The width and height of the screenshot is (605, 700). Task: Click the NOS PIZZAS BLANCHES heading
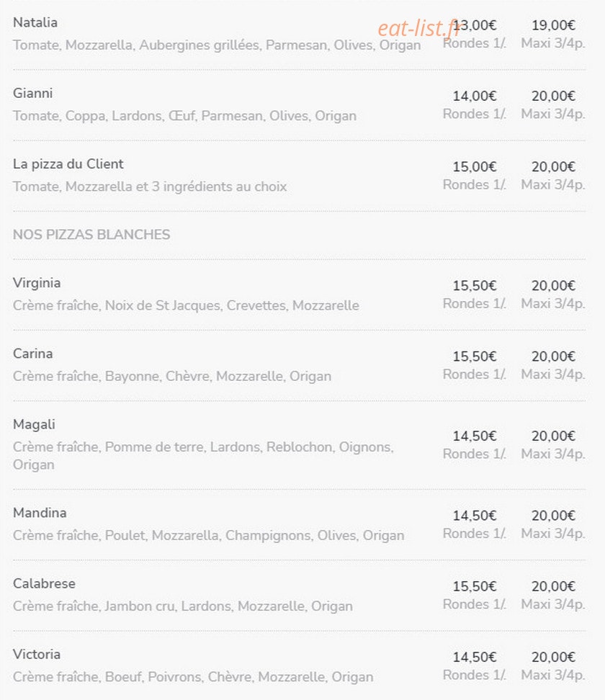[x=91, y=234]
